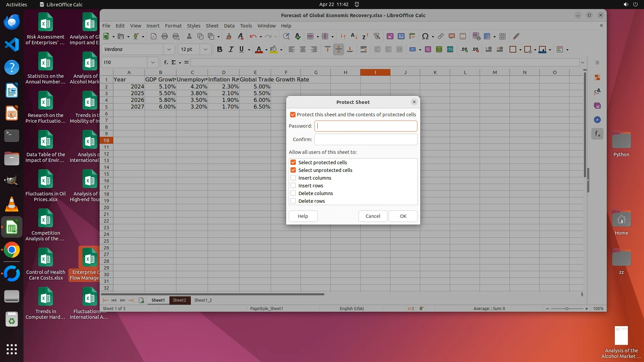The image size is (644, 362).
Task: Open the Data menu
Action: tap(229, 26)
